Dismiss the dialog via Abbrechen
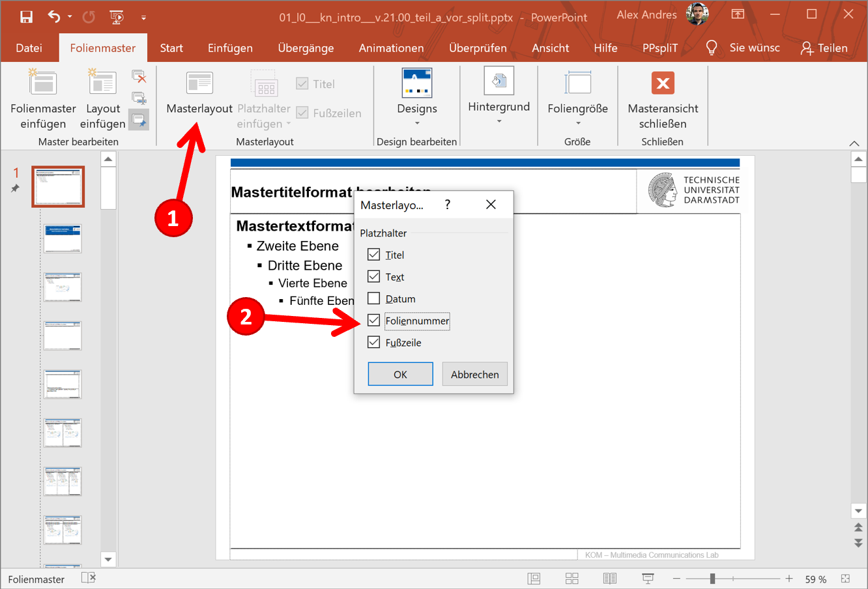Screen dimensions: 868x589 [x=474, y=373]
